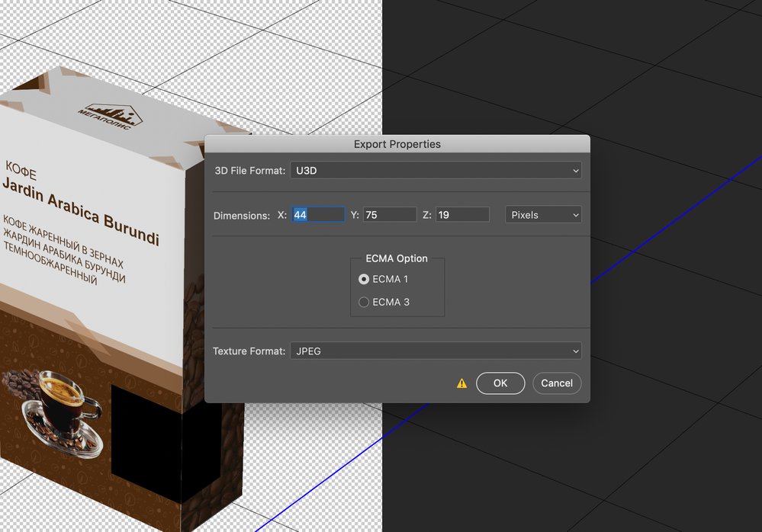Open the Texture Format dropdown showing JPEG
Screen dimensions: 762x532
click(435, 351)
